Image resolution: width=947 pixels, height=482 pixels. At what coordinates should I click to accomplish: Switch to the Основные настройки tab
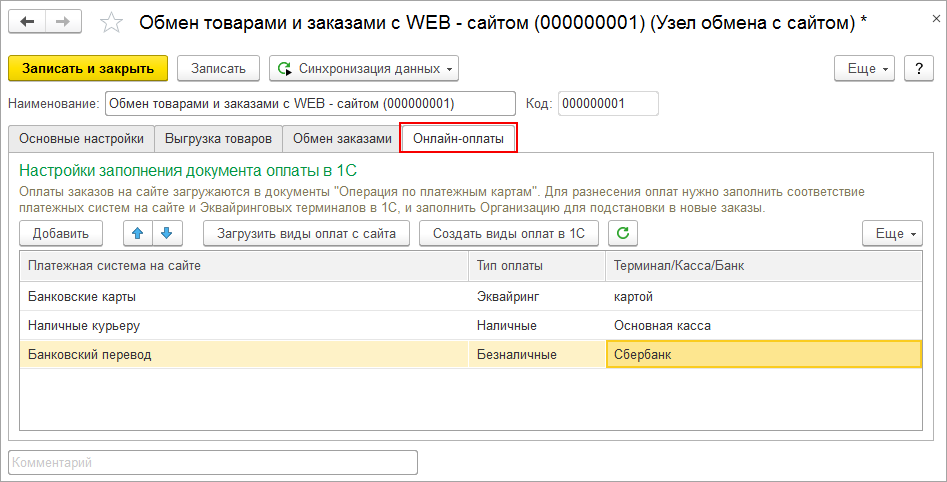click(81, 138)
